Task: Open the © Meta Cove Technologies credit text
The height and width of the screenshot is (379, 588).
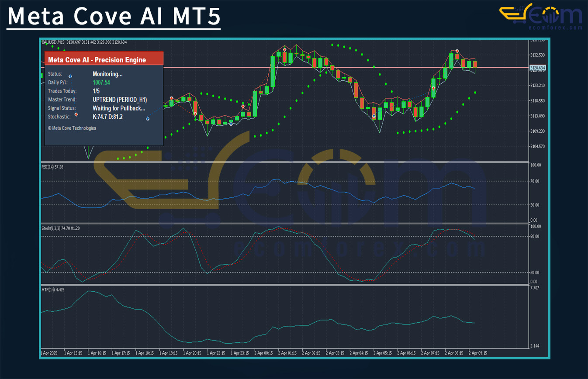Action: click(x=72, y=128)
